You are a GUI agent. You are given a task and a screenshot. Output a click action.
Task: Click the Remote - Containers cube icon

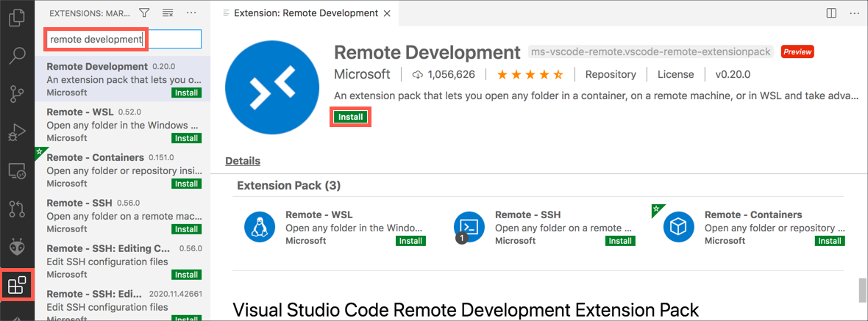[x=679, y=227]
